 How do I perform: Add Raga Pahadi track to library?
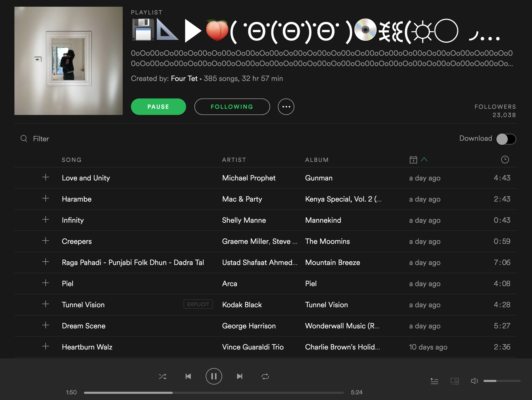[x=46, y=262]
